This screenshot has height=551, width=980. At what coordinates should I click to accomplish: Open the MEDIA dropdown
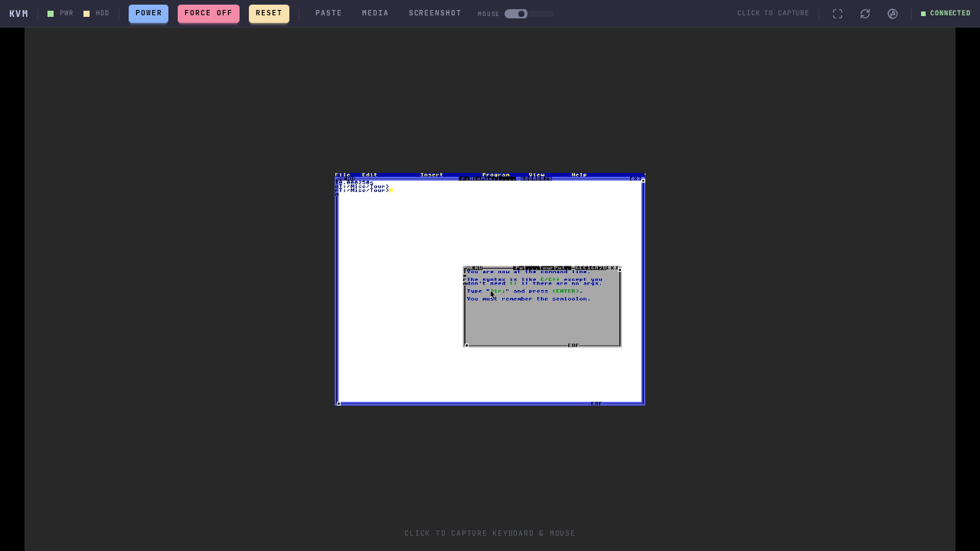pos(375,13)
